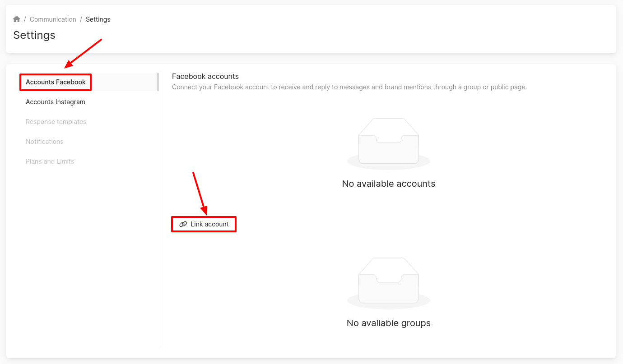
Task: Click the 'Facebook accounts' section heading
Action: pos(205,77)
